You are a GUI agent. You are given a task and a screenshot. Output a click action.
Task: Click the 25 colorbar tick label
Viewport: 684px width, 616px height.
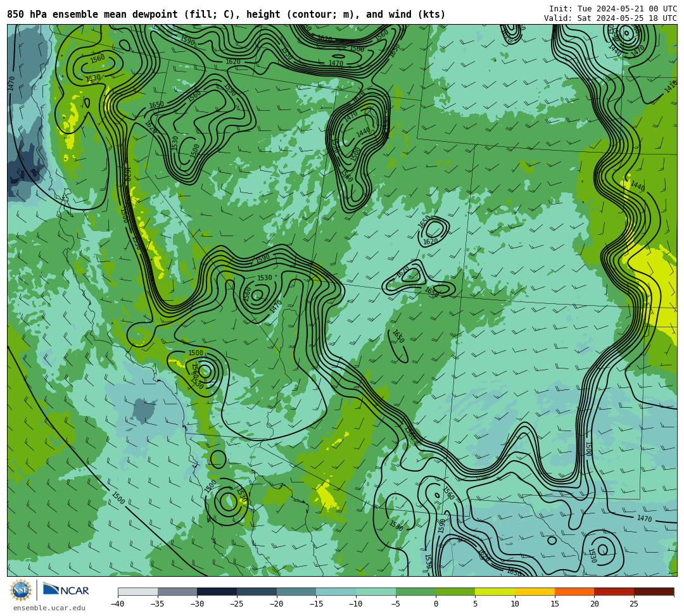click(634, 604)
